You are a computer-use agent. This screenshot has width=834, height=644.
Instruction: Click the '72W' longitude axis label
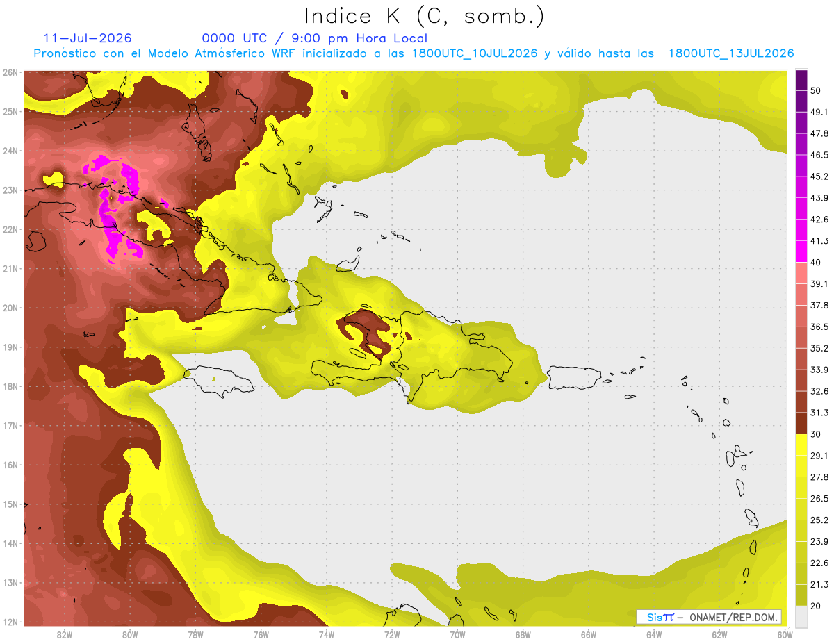pos(392,634)
